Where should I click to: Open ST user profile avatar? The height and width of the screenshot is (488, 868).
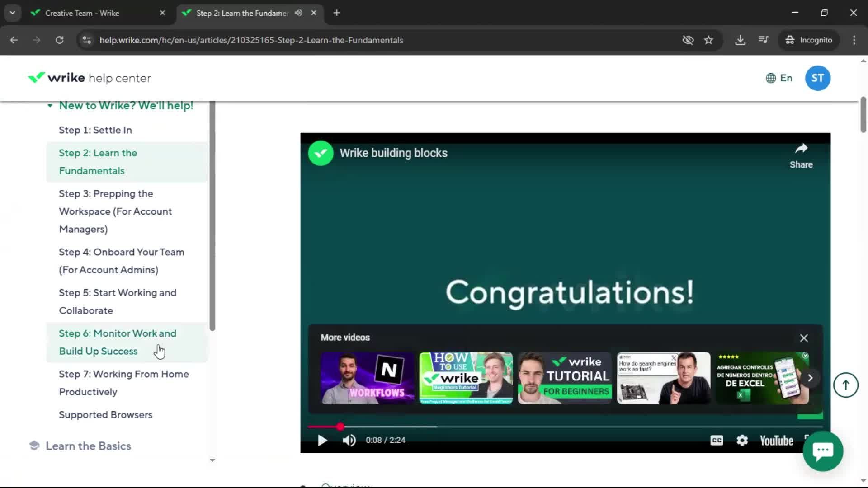(817, 78)
